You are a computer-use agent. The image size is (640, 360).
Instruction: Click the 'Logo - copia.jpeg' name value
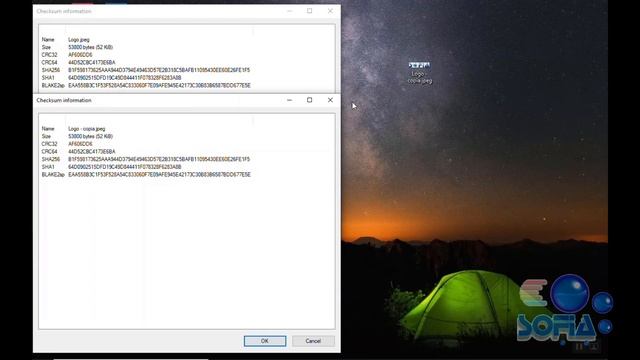click(87, 129)
